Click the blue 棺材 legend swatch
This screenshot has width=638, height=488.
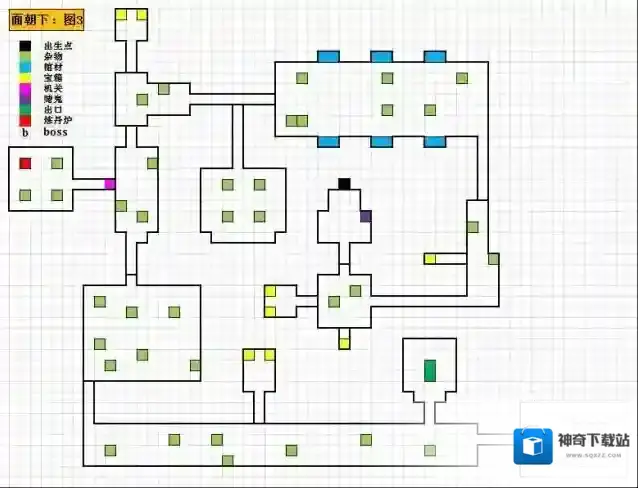tap(25, 67)
